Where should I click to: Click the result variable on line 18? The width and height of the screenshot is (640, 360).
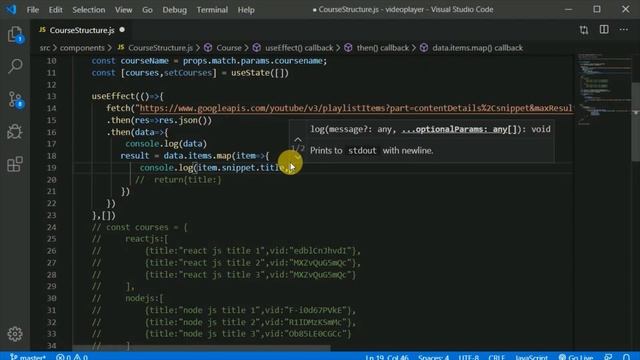coord(135,156)
